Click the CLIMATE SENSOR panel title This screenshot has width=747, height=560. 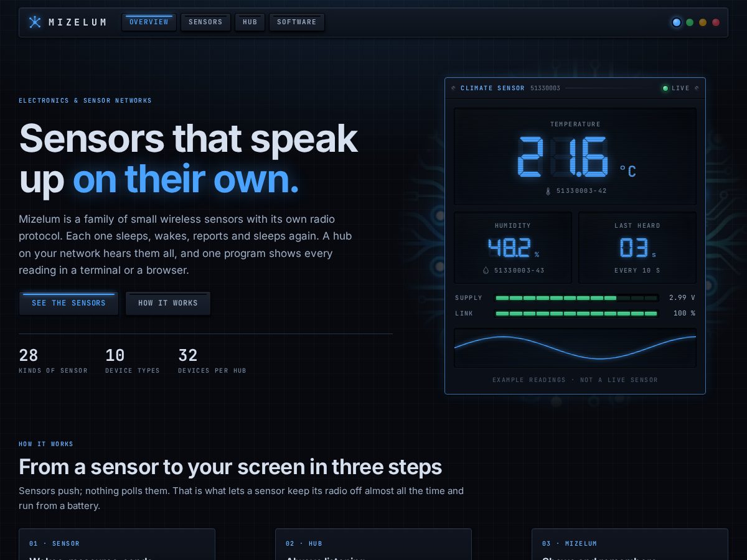492,88
